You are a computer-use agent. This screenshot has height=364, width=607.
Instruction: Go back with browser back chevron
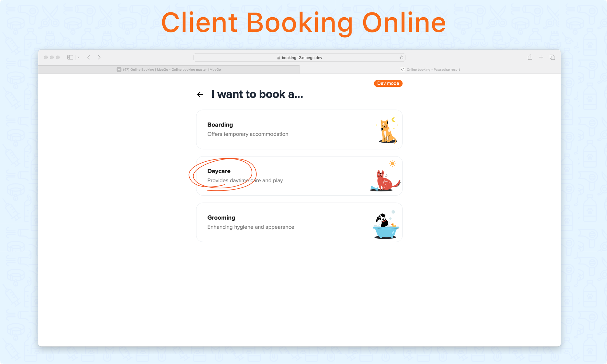point(89,57)
